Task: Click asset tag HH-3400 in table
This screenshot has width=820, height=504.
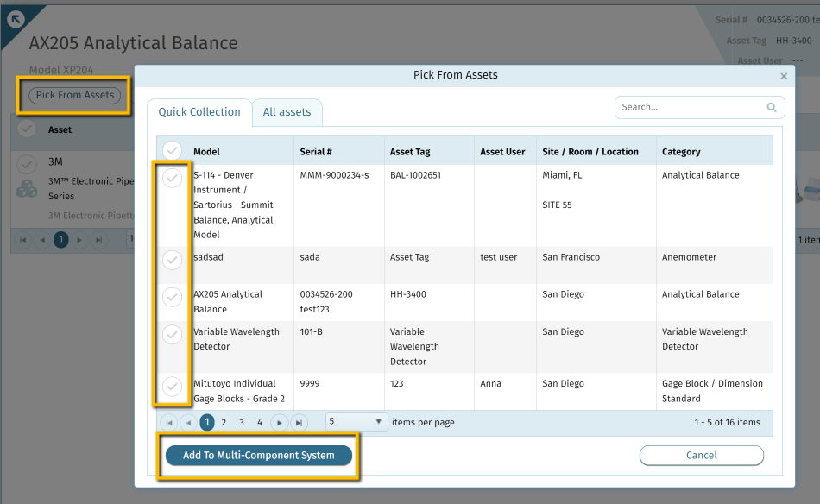Action: [408, 294]
